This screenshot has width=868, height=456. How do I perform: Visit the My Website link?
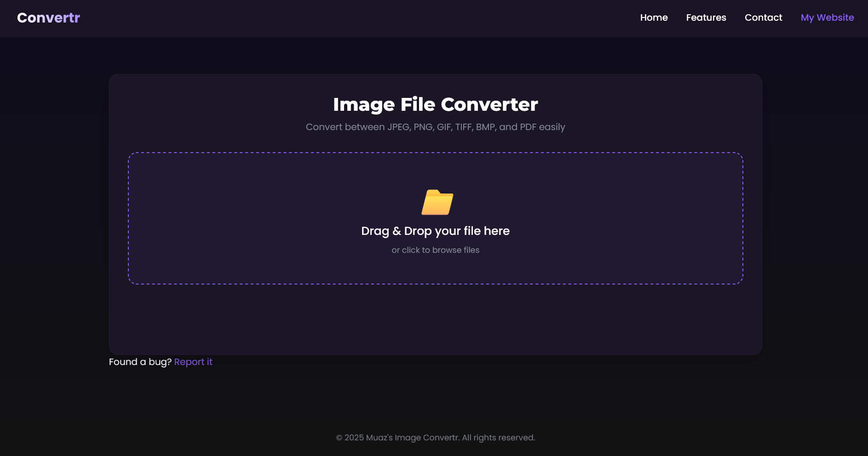coord(827,18)
